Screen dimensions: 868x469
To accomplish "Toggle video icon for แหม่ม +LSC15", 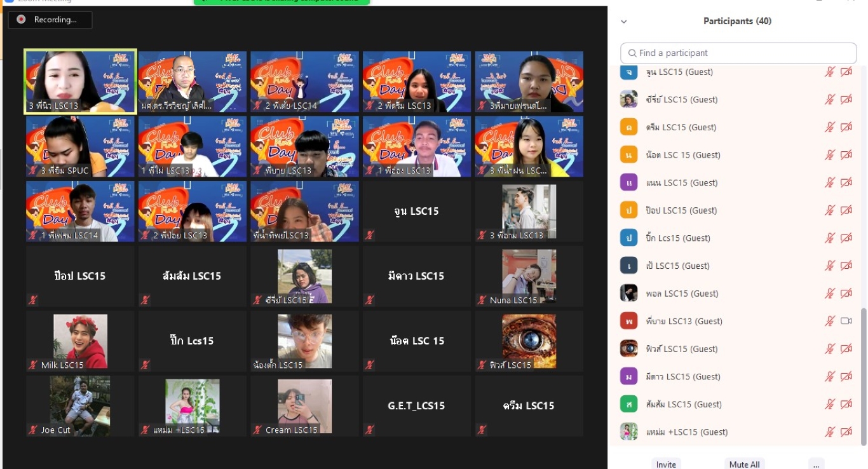I will coord(846,432).
